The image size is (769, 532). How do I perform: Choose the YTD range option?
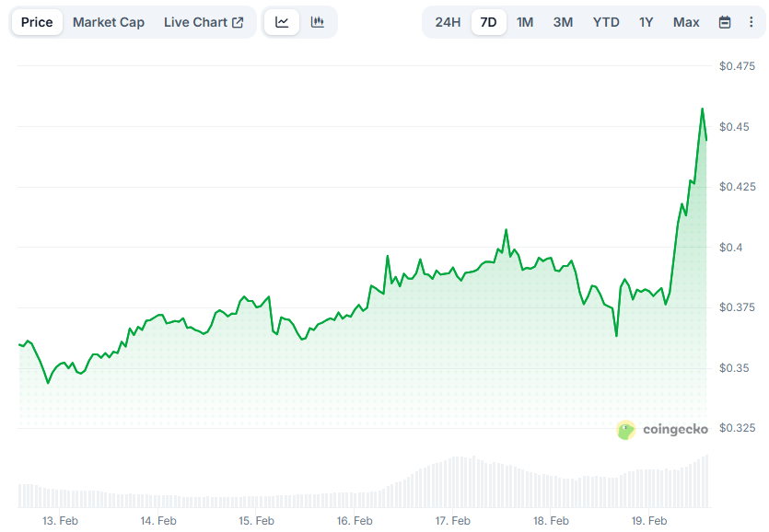606,21
